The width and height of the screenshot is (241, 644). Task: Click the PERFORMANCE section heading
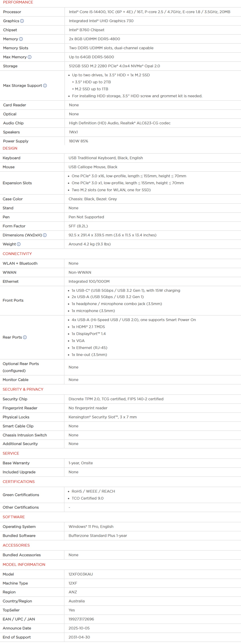point(18,2)
